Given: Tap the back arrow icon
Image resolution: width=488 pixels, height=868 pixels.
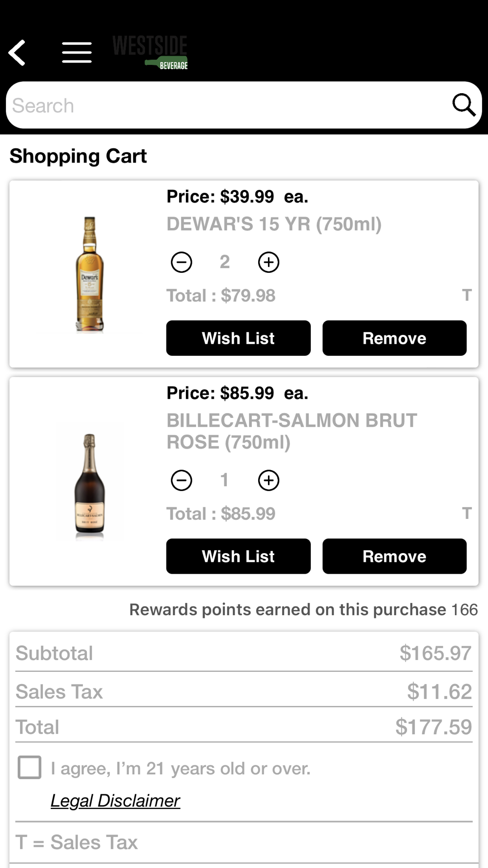Looking at the screenshot, I should click(x=18, y=53).
